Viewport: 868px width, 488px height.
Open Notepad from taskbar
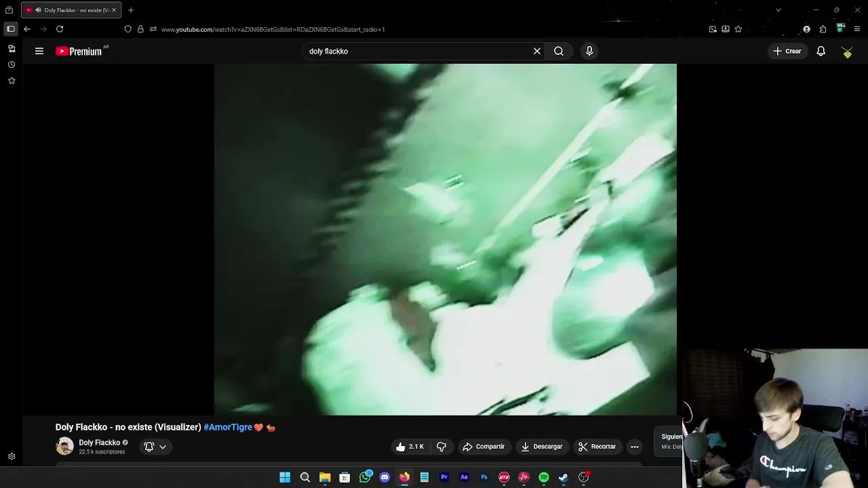coord(425,477)
